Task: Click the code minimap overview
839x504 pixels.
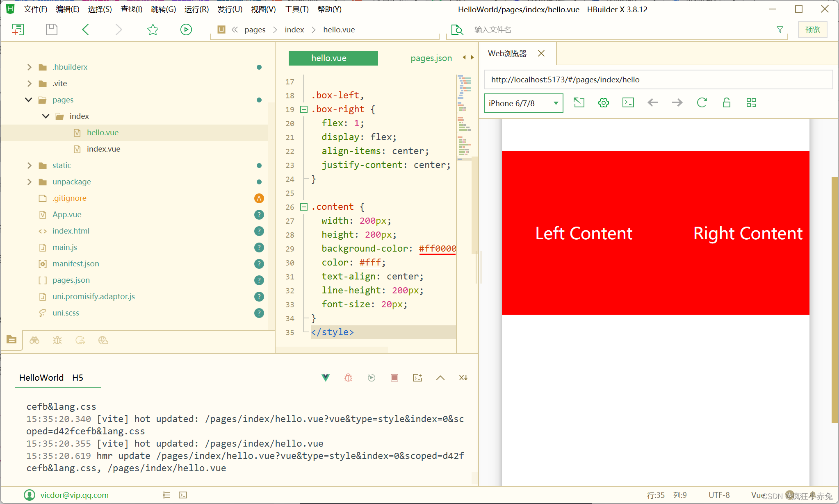Action: (464, 117)
